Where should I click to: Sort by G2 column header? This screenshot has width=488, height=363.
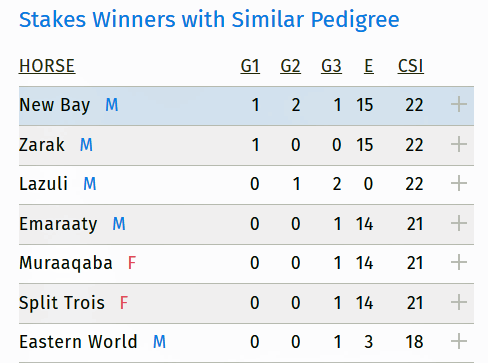290,66
